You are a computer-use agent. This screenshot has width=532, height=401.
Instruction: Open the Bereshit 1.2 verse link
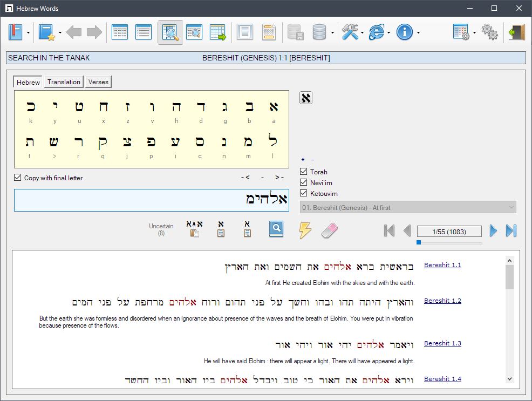coord(442,301)
